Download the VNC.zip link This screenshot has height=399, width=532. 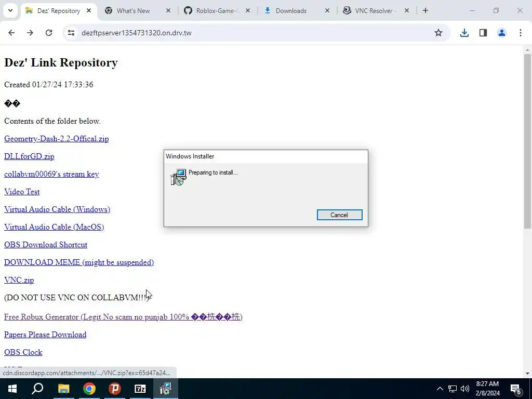click(x=19, y=280)
